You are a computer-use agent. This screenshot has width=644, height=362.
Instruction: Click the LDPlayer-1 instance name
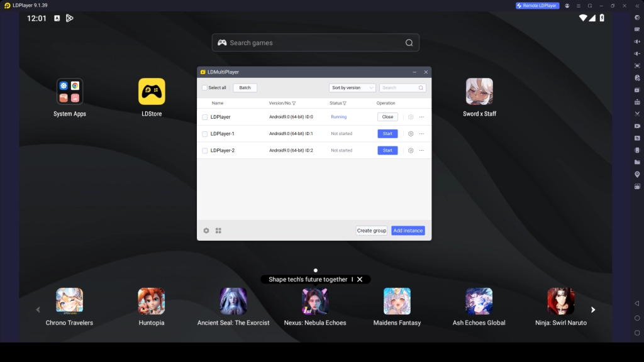click(222, 134)
